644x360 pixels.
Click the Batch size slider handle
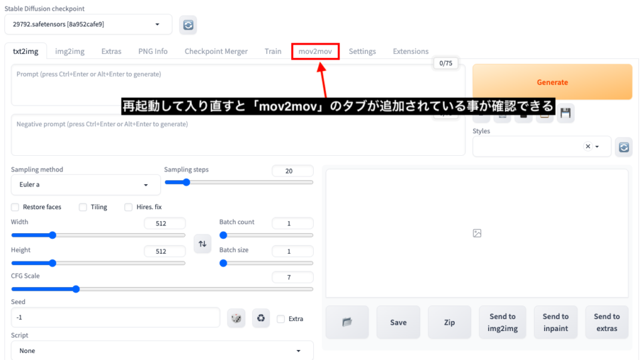tap(223, 263)
